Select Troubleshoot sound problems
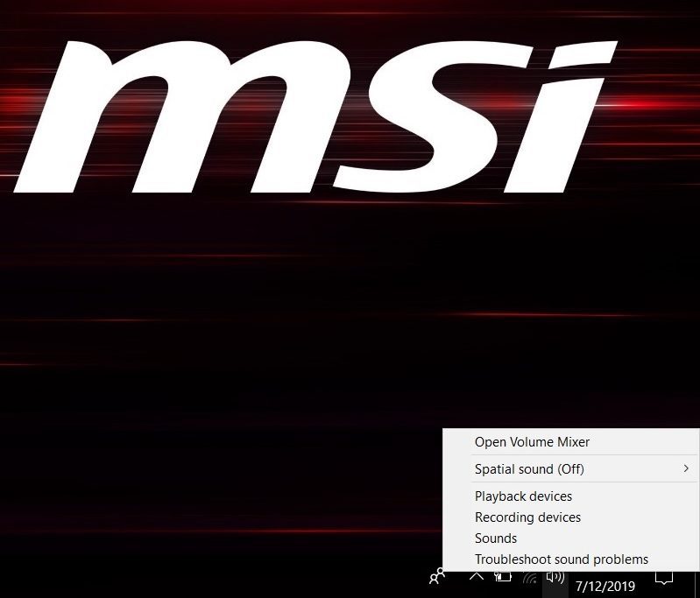700x598 pixels. click(x=571, y=559)
